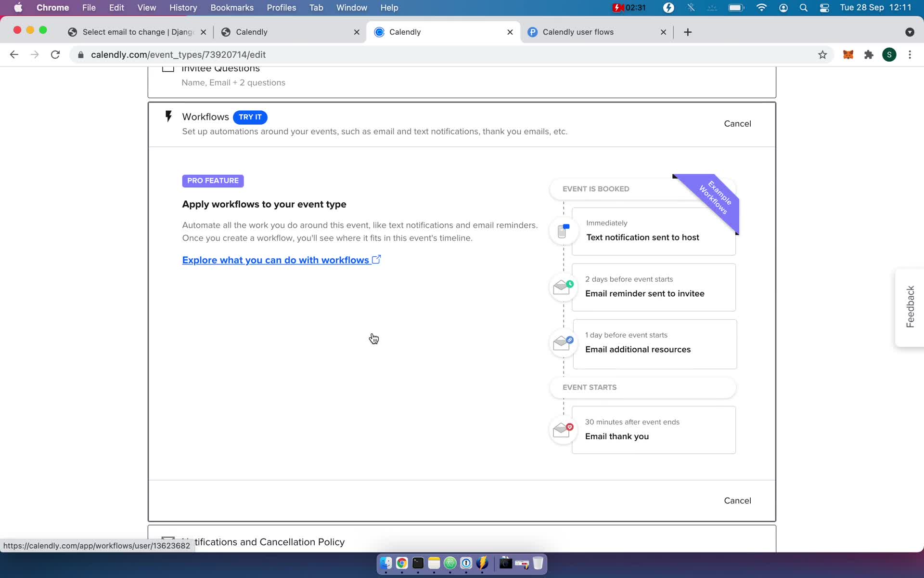Image resolution: width=924 pixels, height=578 pixels.
Task: Click the browser extensions puzzle icon
Action: tap(870, 54)
